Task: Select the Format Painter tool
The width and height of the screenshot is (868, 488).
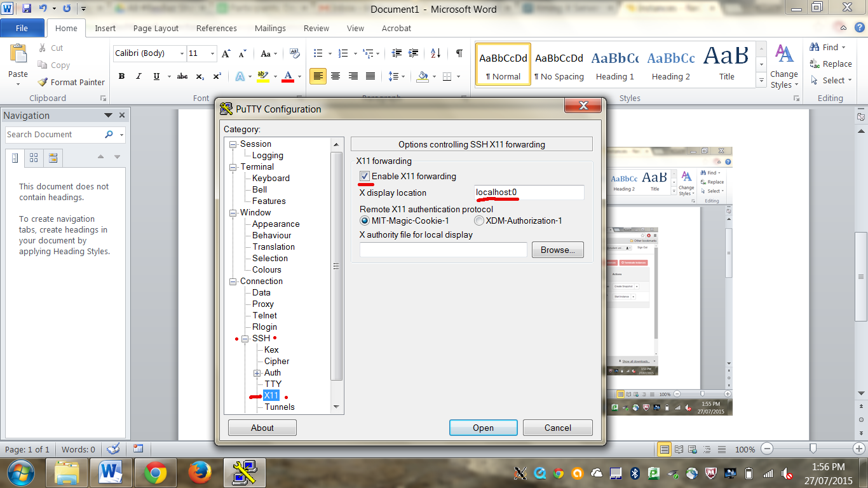Action: point(71,82)
